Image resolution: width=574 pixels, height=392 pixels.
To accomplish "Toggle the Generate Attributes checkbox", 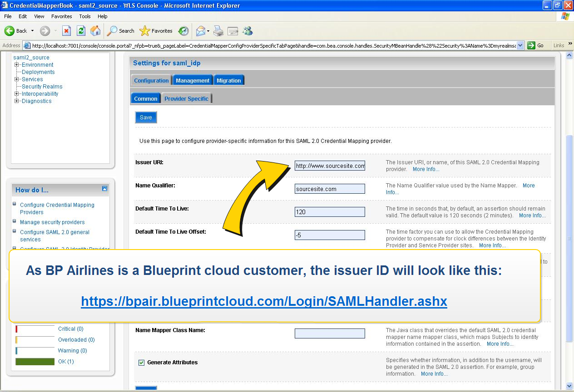I will (141, 363).
